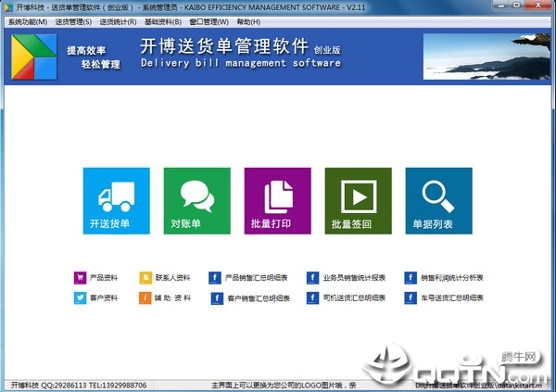Click the 辅助资料 orange info icon
The height and width of the screenshot is (392, 556).
pos(145,298)
